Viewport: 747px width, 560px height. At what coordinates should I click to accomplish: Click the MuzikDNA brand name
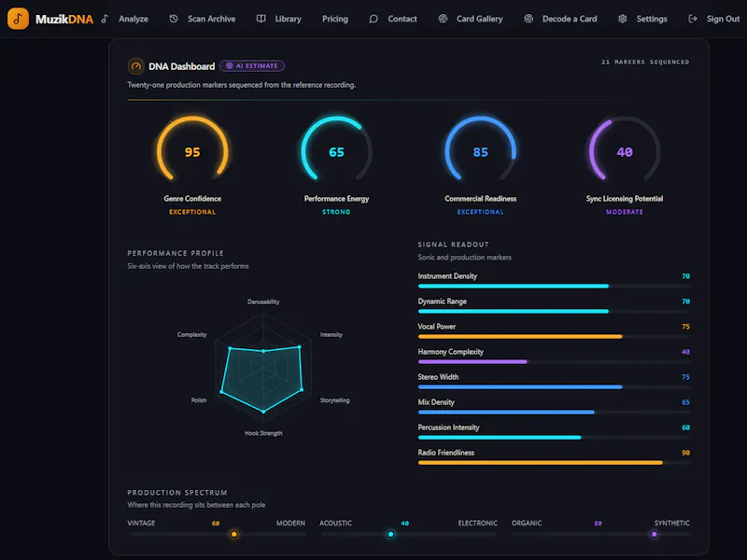[x=64, y=19]
